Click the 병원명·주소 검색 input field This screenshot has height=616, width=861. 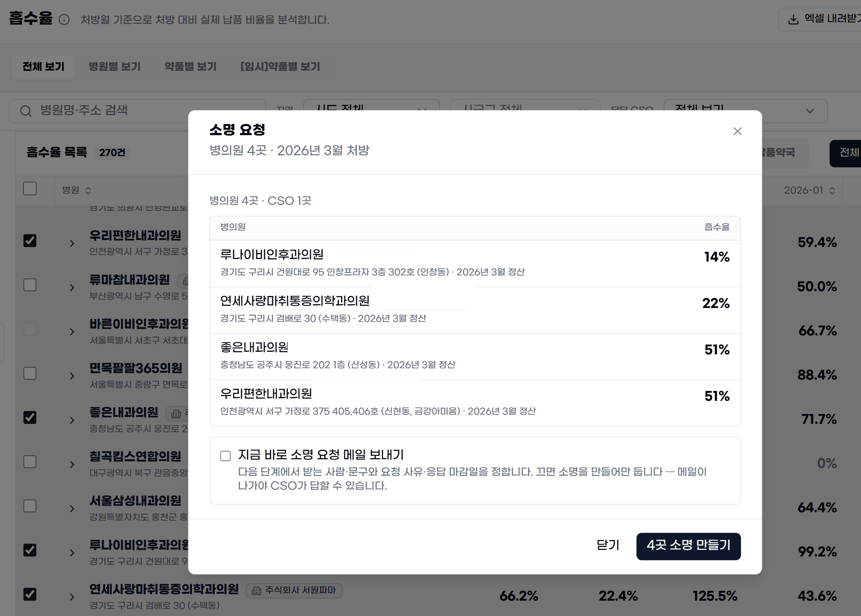(137, 111)
